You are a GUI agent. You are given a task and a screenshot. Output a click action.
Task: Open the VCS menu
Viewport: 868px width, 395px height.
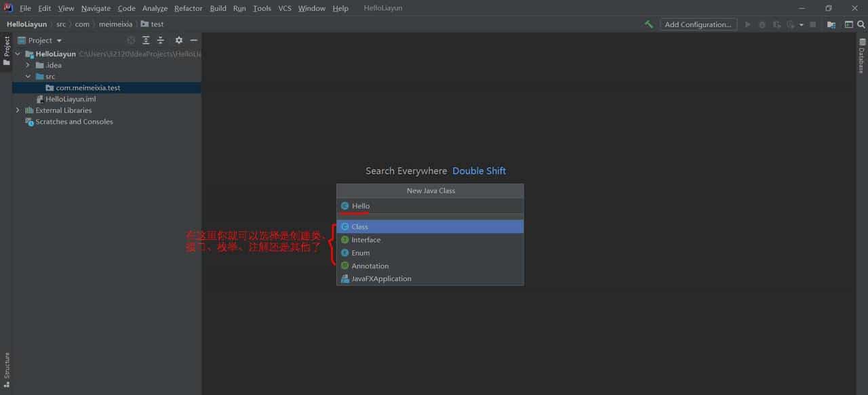[284, 8]
